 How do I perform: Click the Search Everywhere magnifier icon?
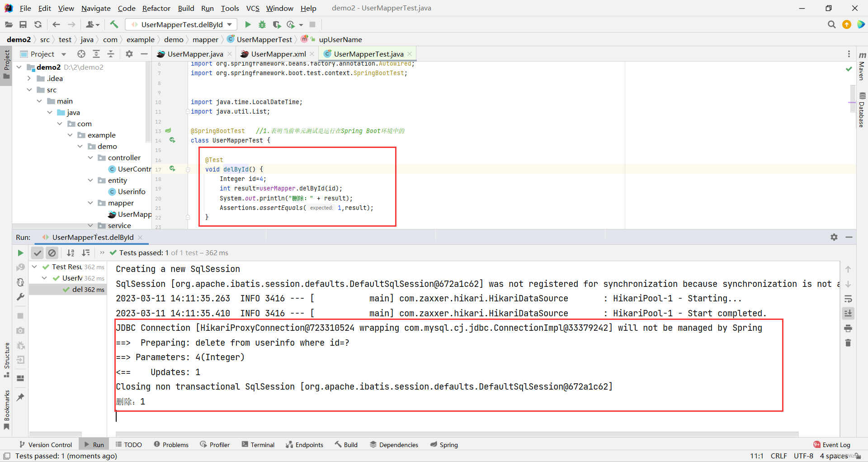pyautogui.click(x=831, y=24)
